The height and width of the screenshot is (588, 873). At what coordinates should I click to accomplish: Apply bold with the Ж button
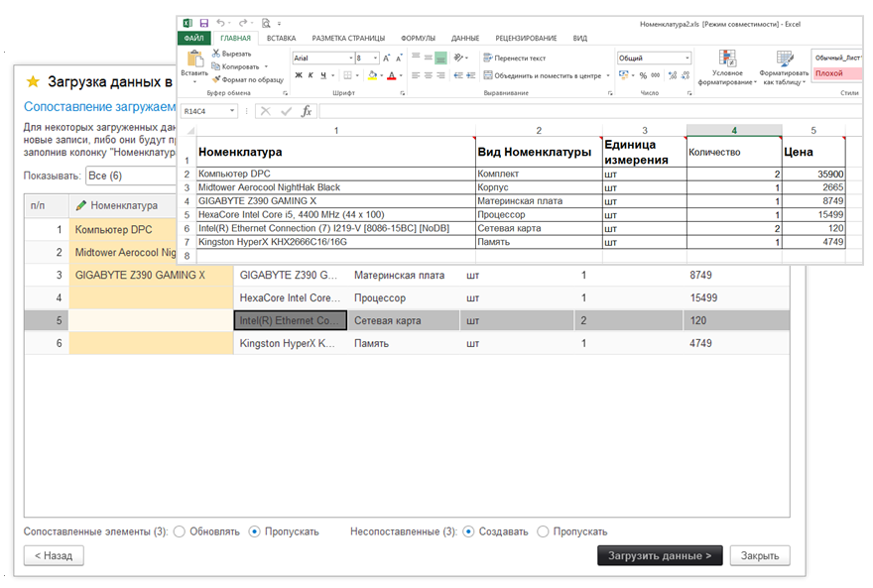297,75
